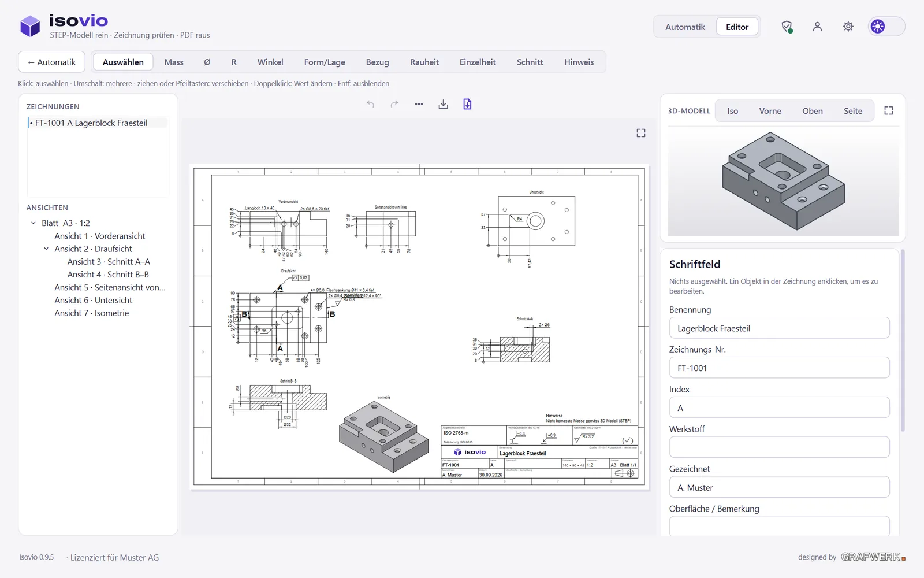Click the blue PDF export icon
The width and height of the screenshot is (924, 578).
(467, 104)
